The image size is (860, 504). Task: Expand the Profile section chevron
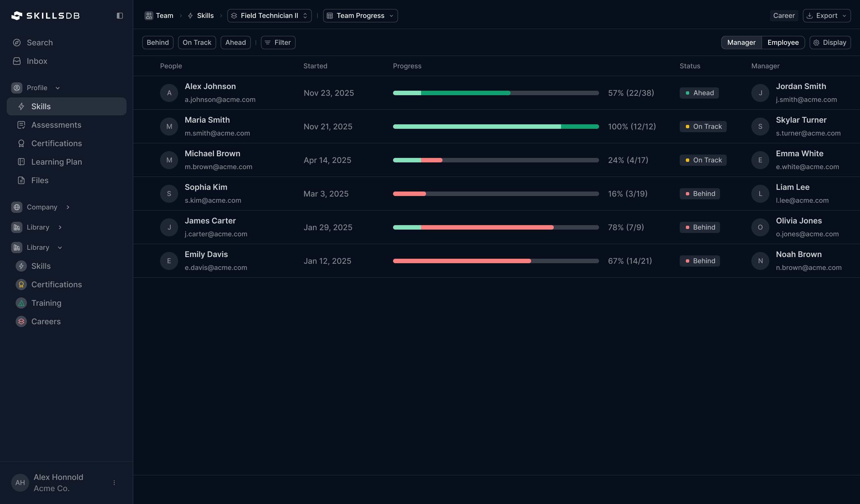(57, 88)
